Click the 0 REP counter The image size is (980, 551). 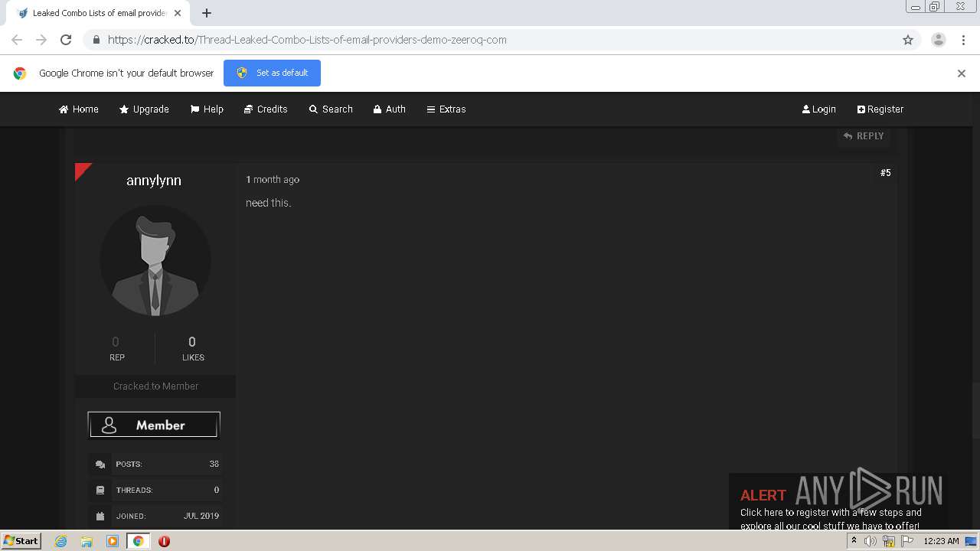(116, 348)
